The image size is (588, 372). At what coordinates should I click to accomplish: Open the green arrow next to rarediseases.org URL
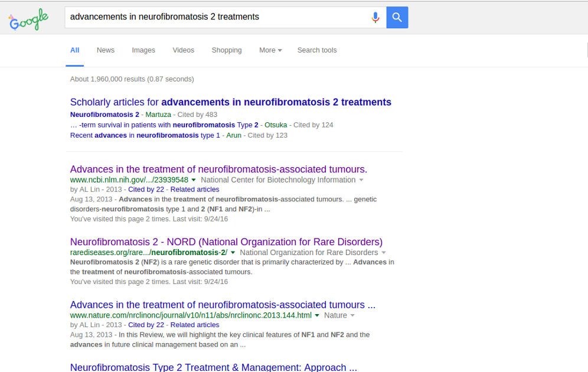tap(233, 253)
